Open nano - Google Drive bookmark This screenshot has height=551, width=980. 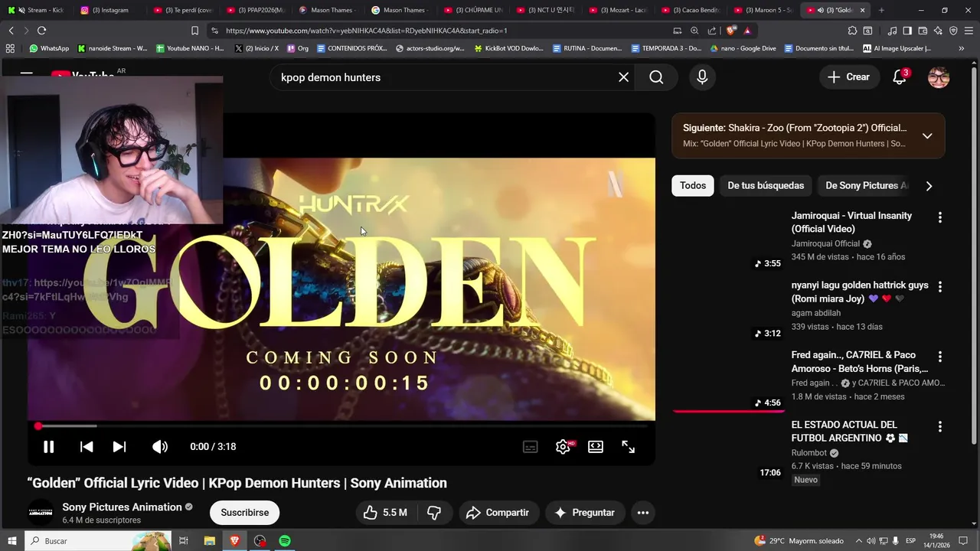coord(743,48)
